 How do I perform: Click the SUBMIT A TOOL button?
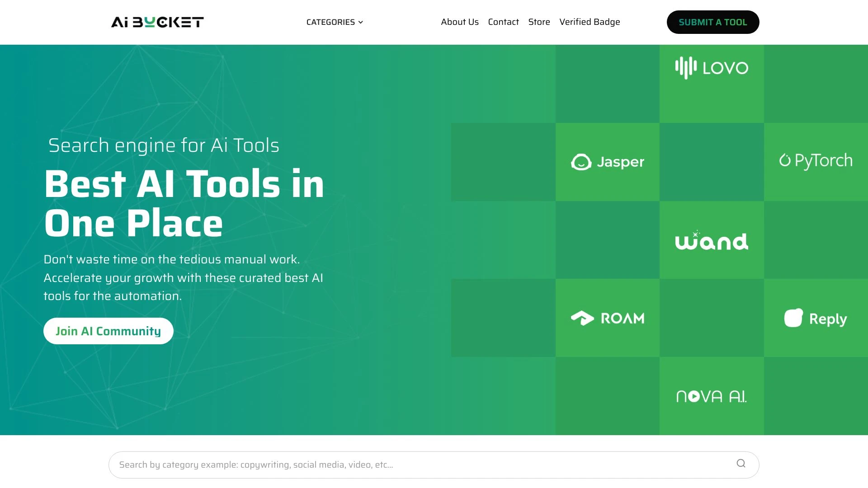[712, 21]
